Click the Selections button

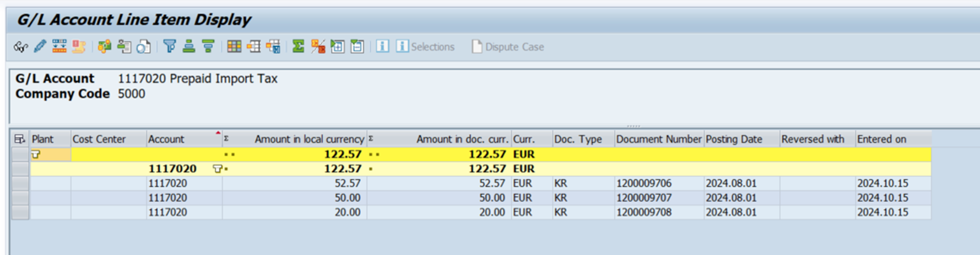[x=425, y=46]
